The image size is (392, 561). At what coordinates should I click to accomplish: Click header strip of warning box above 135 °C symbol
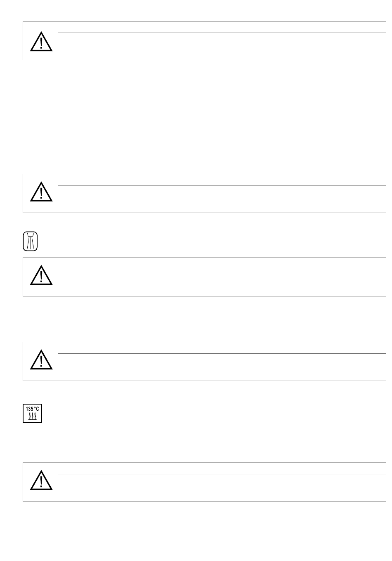point(222,348)
